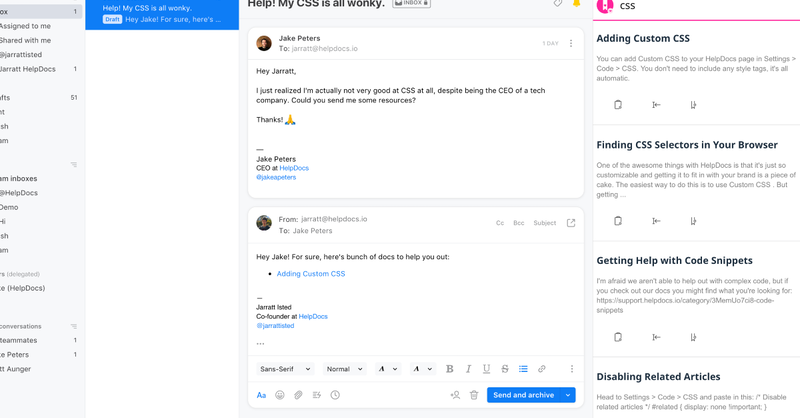Schedule send with the clock icon

click(x=335, y=395)
